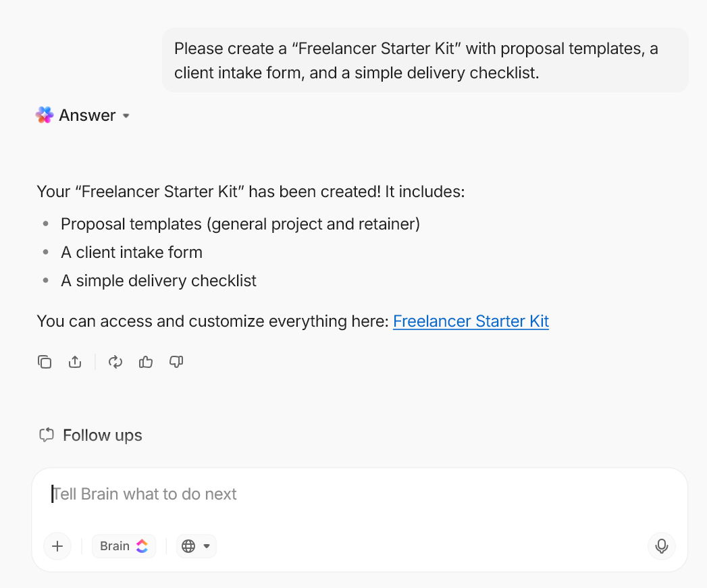The width and height of the screenshot is (707, 588).
Task: Click the globe web search icon
Action: [188, 546]
